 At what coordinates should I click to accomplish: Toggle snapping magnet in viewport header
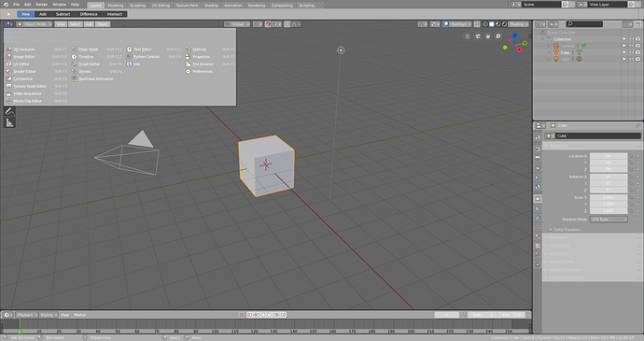(x=268, y=24)
